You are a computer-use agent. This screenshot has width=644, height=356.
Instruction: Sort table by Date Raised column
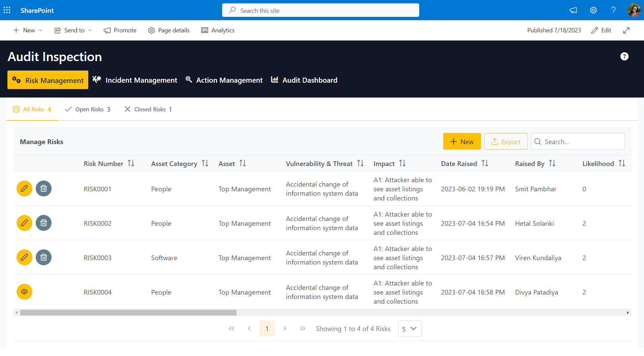[485, 164]
